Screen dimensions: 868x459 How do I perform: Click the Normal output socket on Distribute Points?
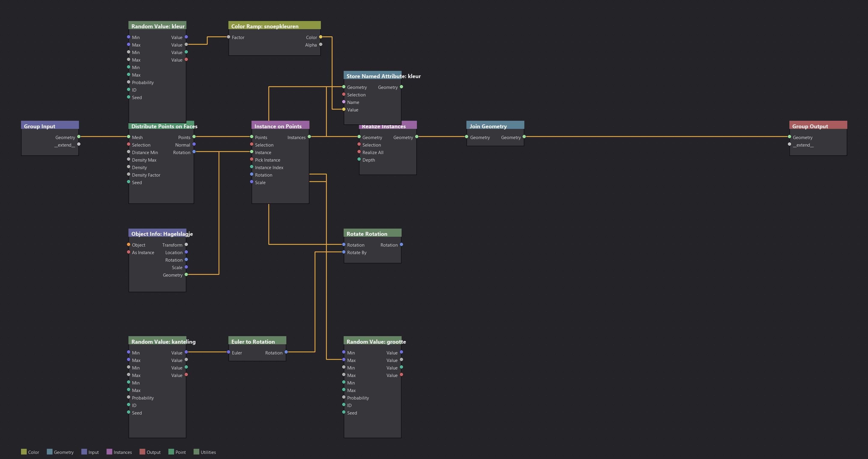[194, 144]
